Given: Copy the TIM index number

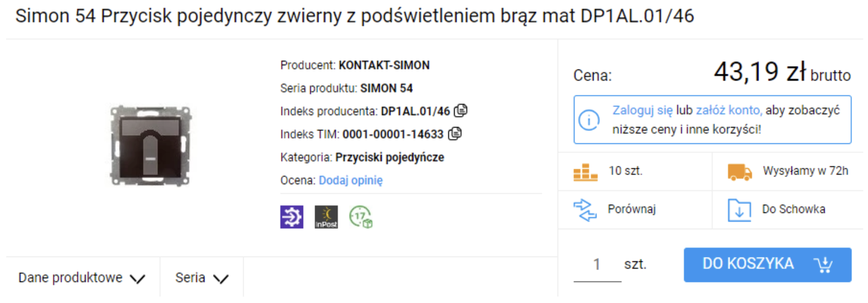Looking at the screenshot, I should point(455,134).
